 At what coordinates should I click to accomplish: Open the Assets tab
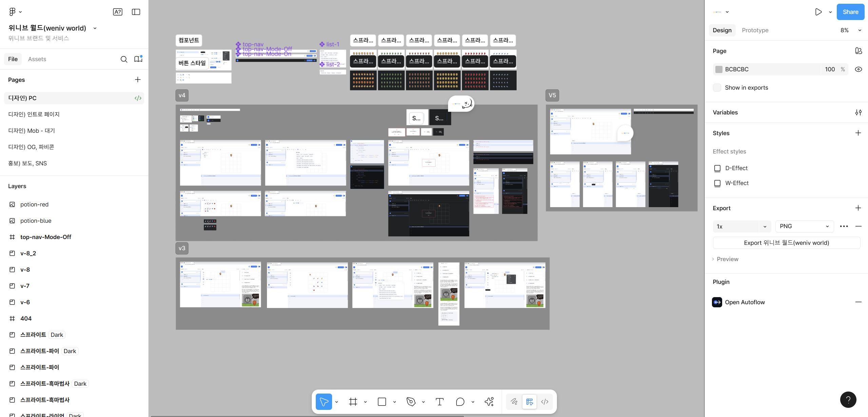coord(37,59)
